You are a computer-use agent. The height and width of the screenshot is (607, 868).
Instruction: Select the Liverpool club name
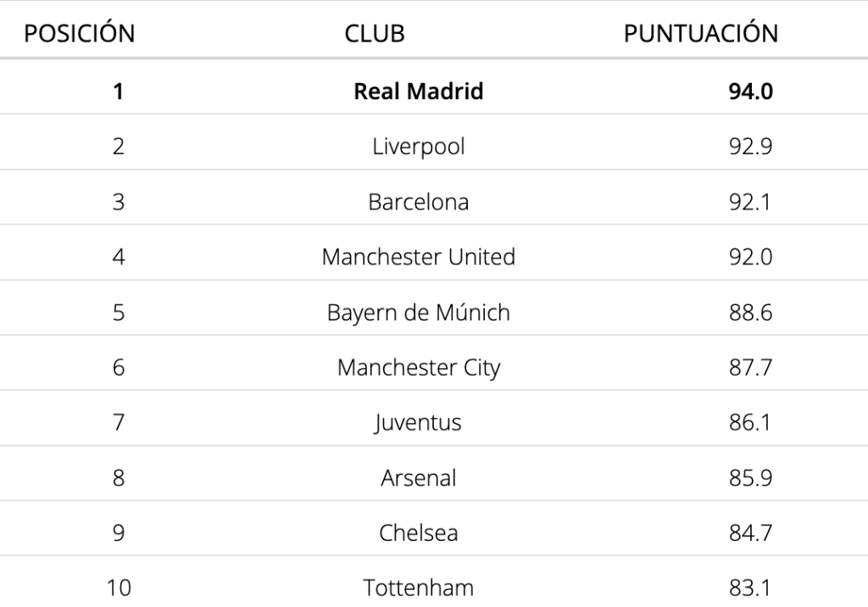click(419, 147)
